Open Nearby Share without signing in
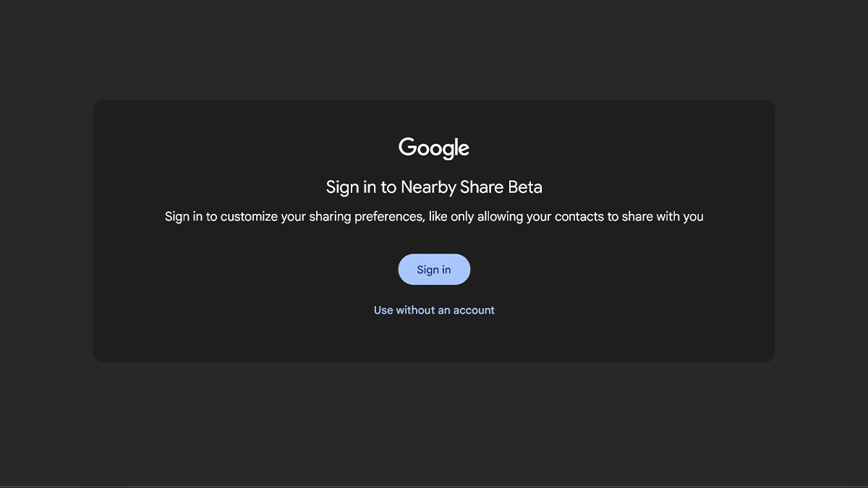 click(x=434, y=310)
